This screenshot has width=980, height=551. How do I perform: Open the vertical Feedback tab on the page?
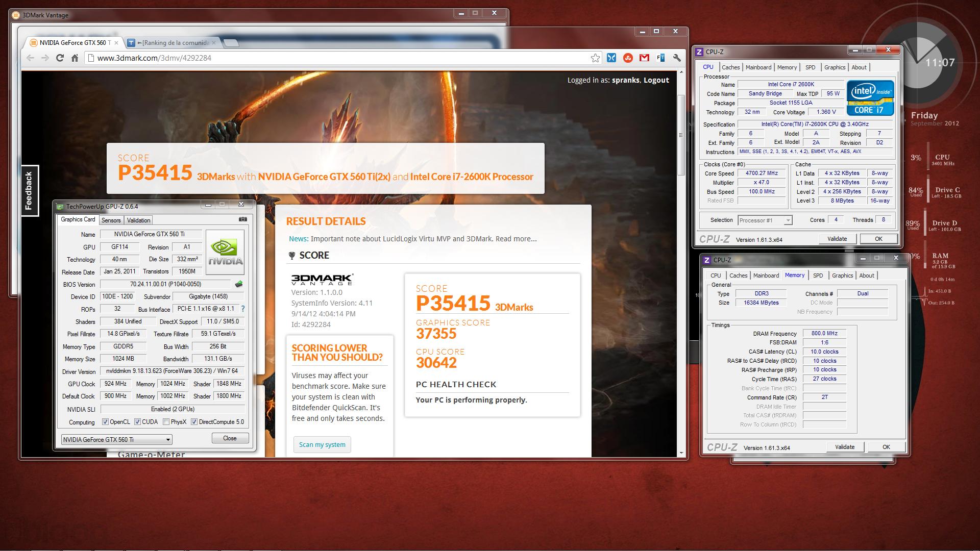point(29,191)
